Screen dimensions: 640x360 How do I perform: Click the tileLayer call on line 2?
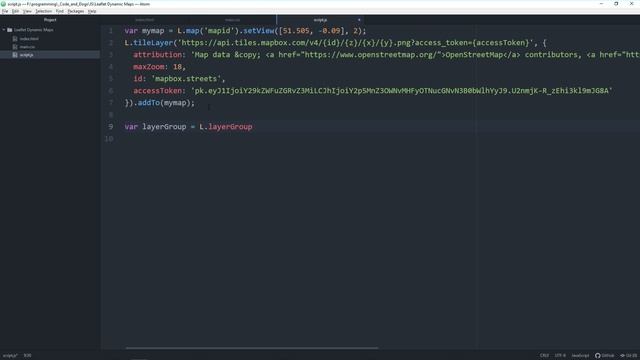click(x=153, y=42)
